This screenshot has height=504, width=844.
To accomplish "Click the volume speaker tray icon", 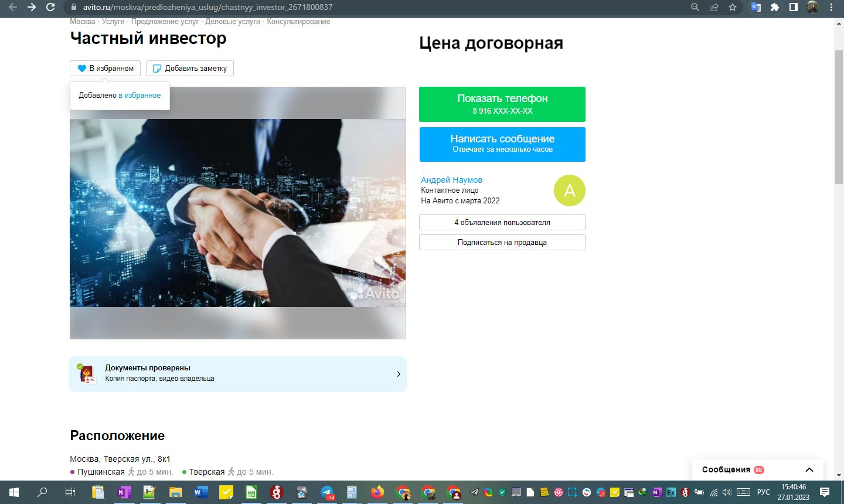I will (727, 492).
